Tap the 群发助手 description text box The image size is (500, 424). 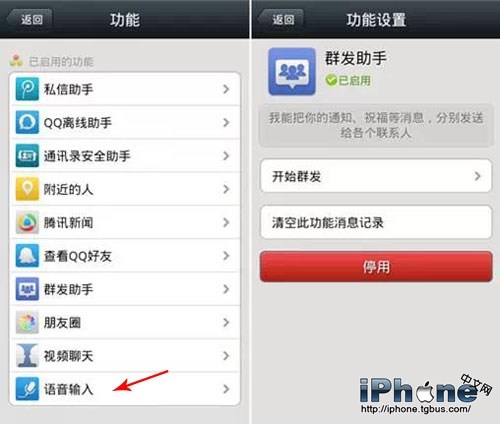[x=376, y=125]
